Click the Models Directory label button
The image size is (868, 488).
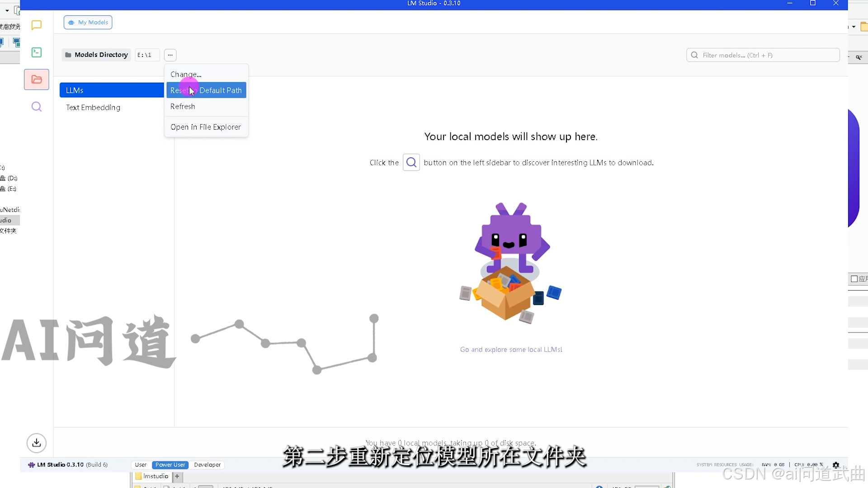click(x=96, y=55)
